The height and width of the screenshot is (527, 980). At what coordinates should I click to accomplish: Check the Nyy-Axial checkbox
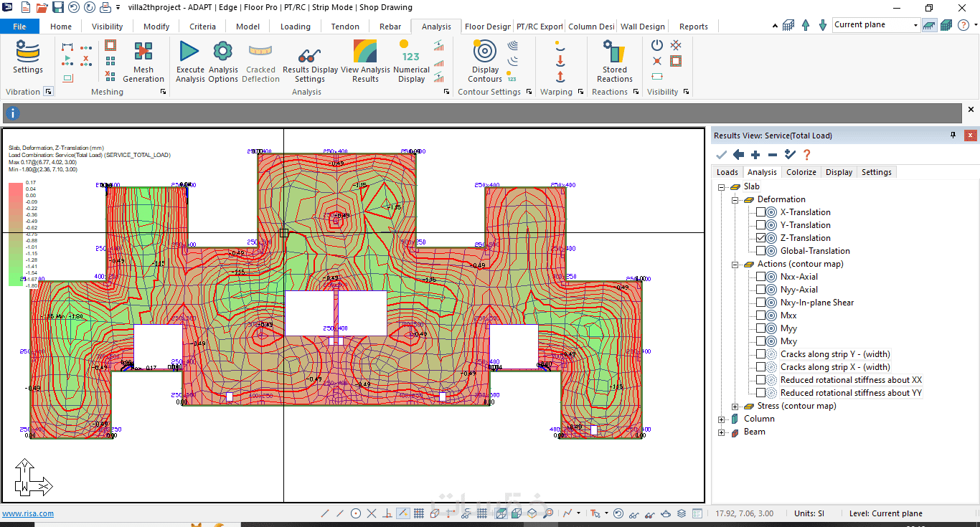tap(760, 290)
